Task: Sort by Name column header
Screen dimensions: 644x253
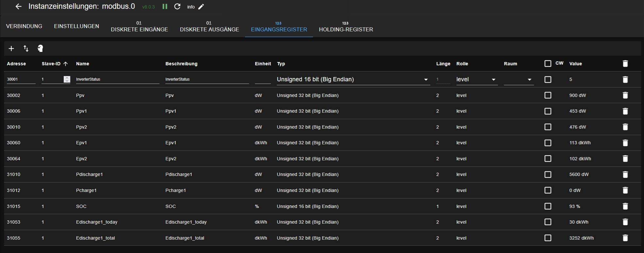Action: tap(83, 64)
